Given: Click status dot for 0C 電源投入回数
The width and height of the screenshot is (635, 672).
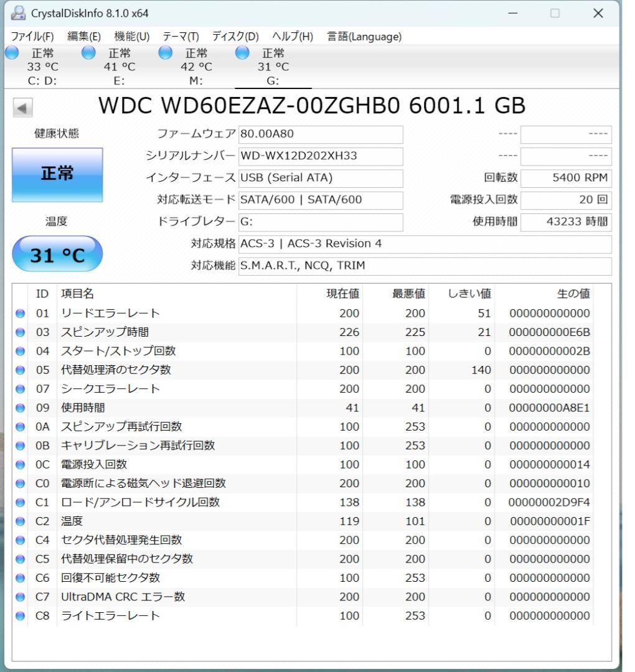Looking at the screenshot, I should click(x=20, y=465).
